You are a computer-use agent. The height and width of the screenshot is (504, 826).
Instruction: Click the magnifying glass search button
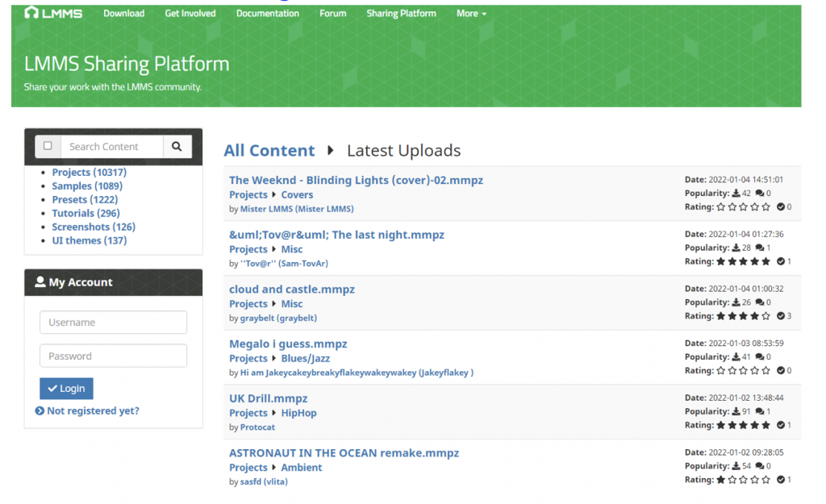pyautogui.click(x=177, y=146)
